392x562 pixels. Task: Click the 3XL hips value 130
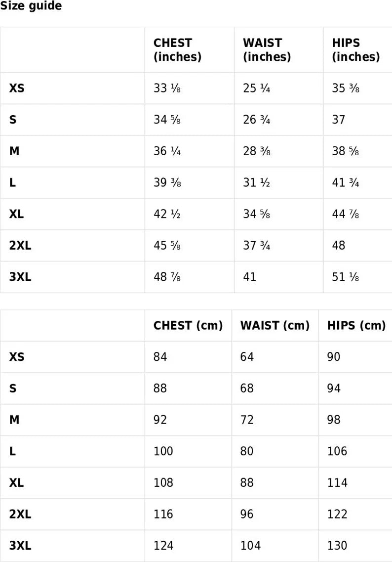337,546
